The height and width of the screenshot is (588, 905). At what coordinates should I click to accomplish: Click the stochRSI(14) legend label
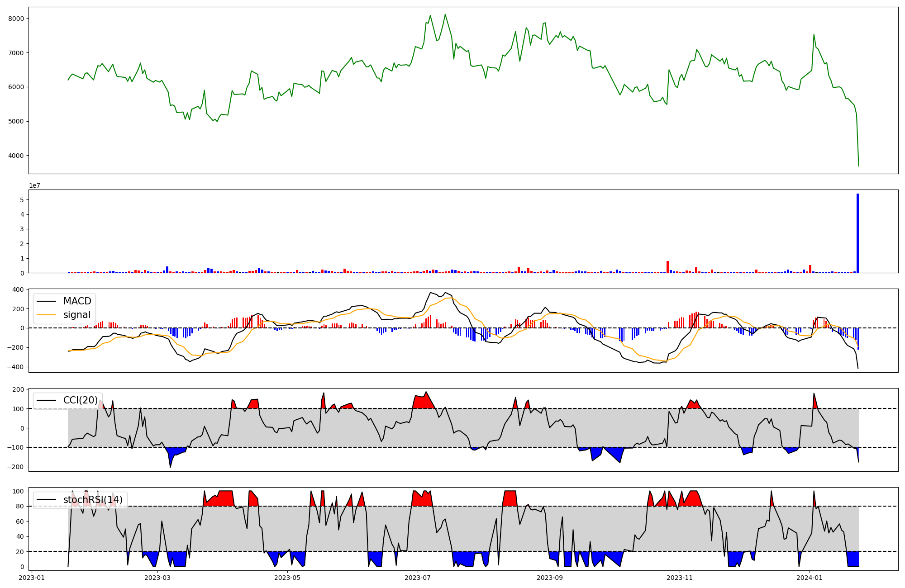coord(93,500)
